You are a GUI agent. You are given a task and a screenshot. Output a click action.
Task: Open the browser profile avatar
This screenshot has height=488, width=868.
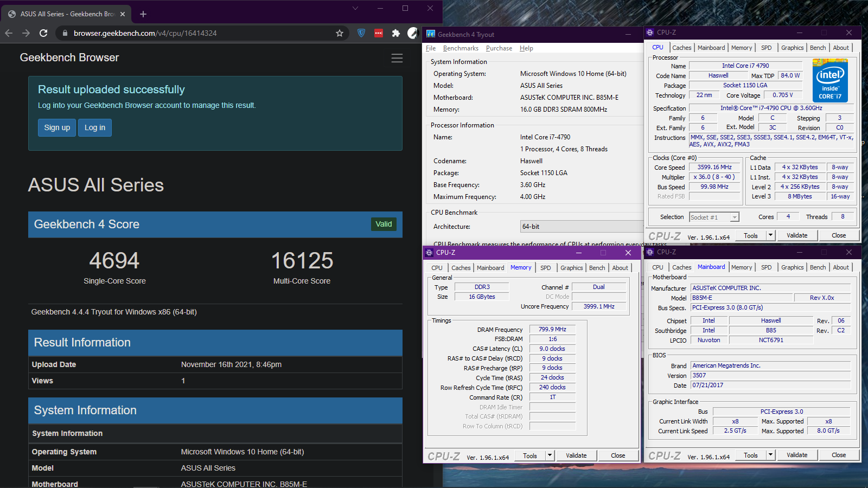tap(413, 33)
